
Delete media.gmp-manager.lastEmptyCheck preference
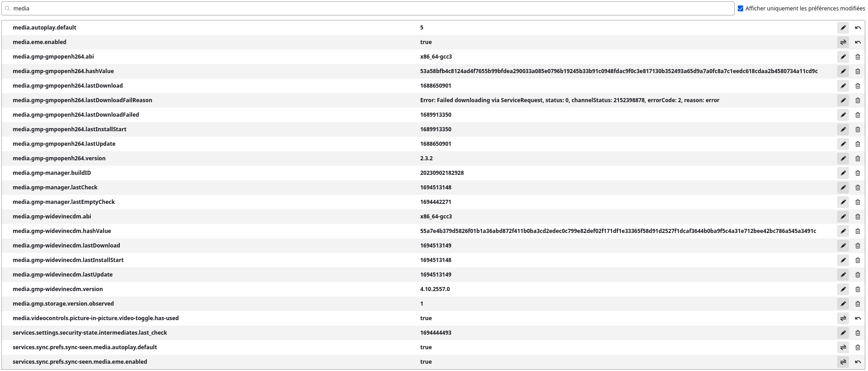coord(858,202)
